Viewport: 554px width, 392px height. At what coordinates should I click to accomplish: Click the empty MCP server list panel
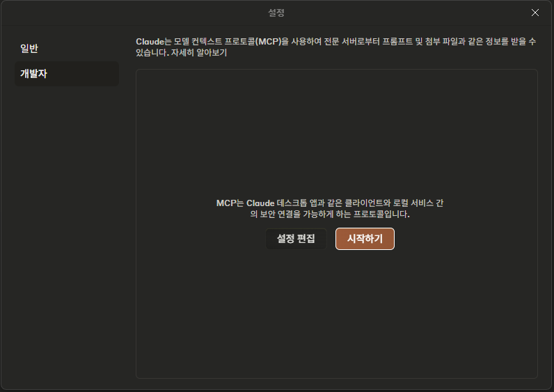(337, 134)
